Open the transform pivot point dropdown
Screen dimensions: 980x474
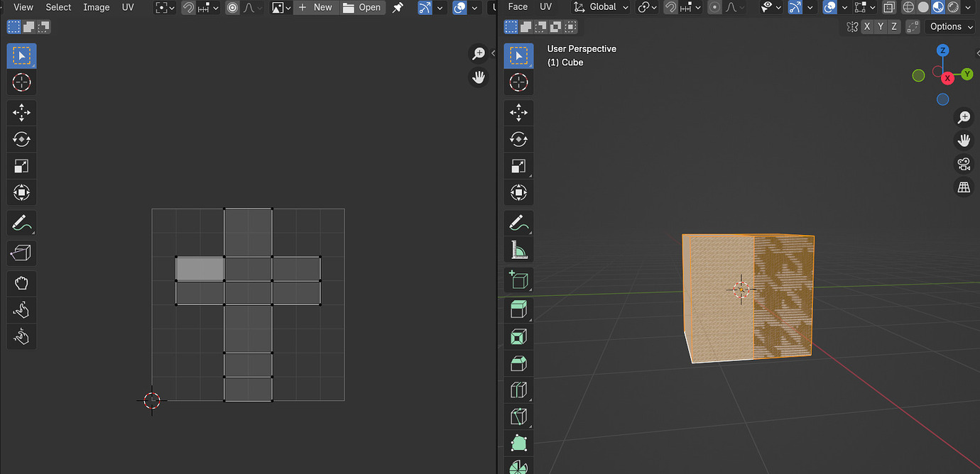[x=645, y=7]
